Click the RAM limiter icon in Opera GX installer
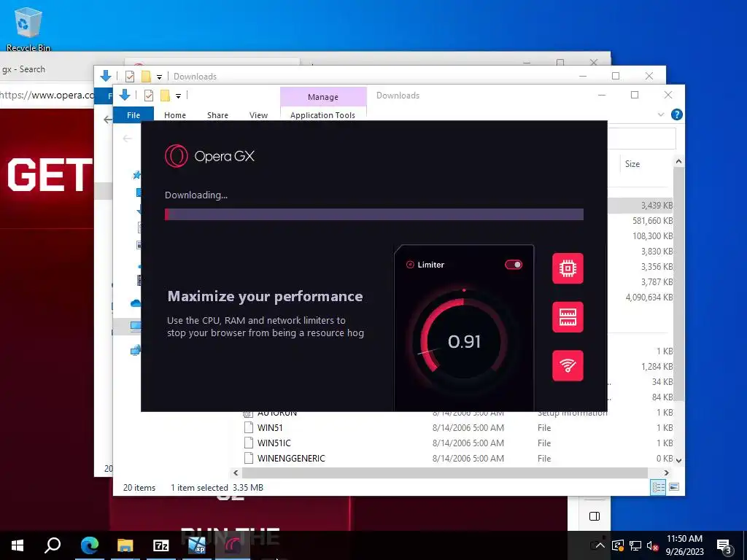 tap(568, 317)
